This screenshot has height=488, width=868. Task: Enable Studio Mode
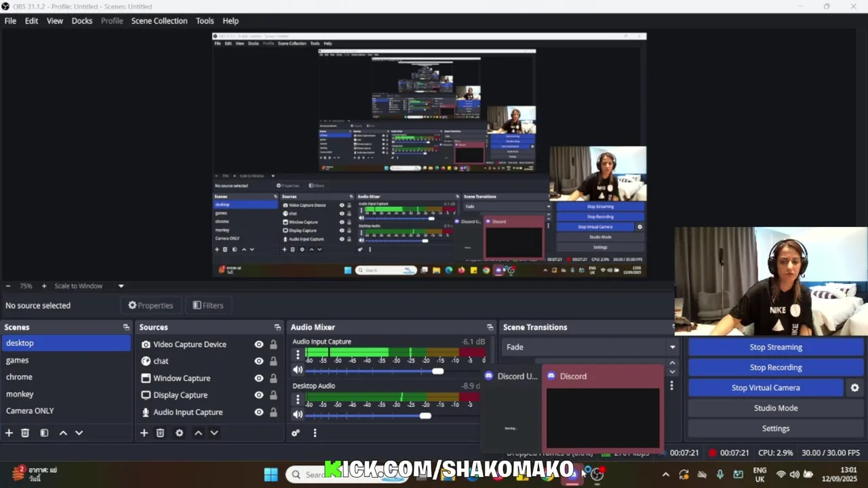[x=776, y=408]
